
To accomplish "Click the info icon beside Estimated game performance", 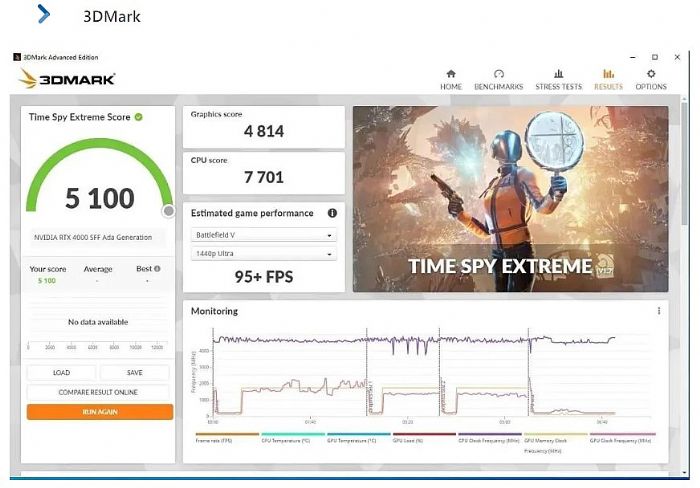I will tap(332, 213).
